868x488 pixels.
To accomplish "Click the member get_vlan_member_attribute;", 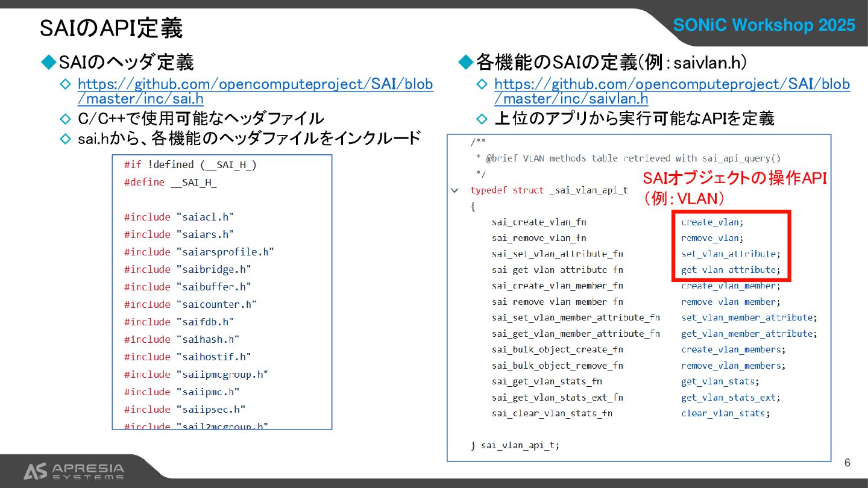I will (749, 334).
